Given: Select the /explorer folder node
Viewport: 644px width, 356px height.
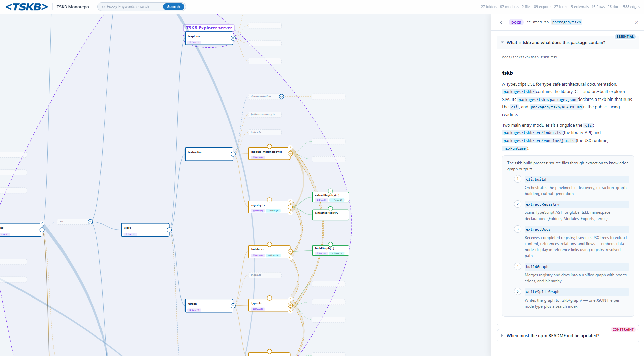Looking at the screenshot, I should tap(208, 38).
